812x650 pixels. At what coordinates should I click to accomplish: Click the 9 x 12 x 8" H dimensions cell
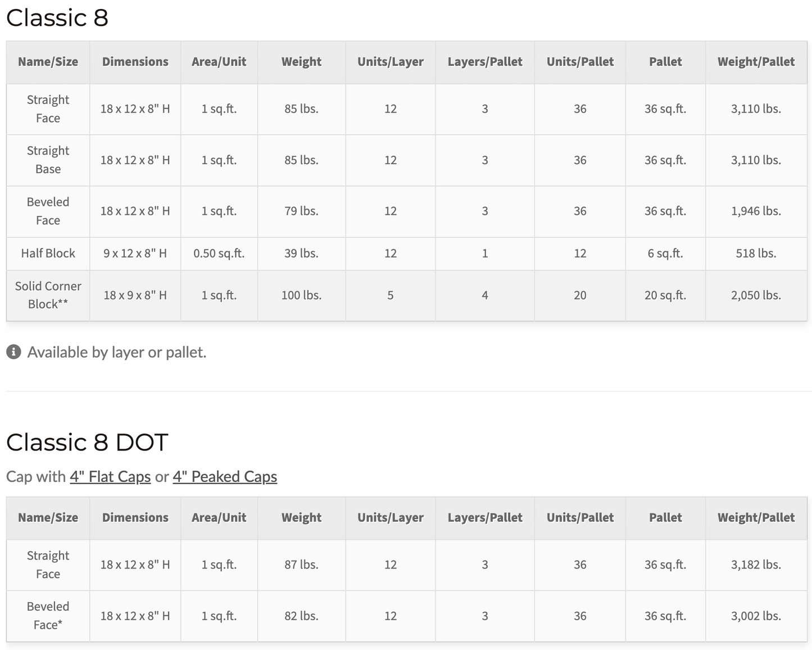click(135, 254)
